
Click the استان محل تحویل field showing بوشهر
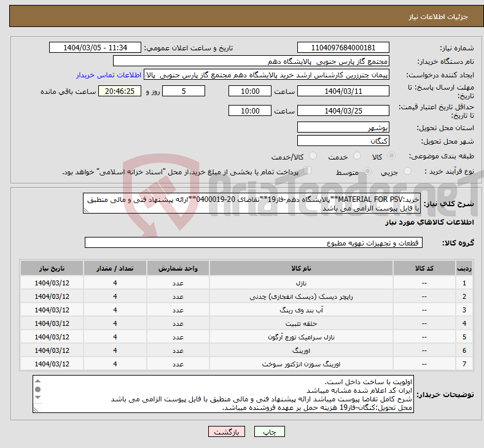[343, 128]
